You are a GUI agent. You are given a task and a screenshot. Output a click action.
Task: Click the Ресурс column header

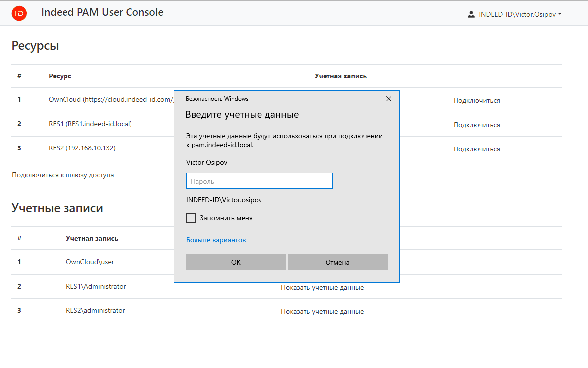coord(60,76)
